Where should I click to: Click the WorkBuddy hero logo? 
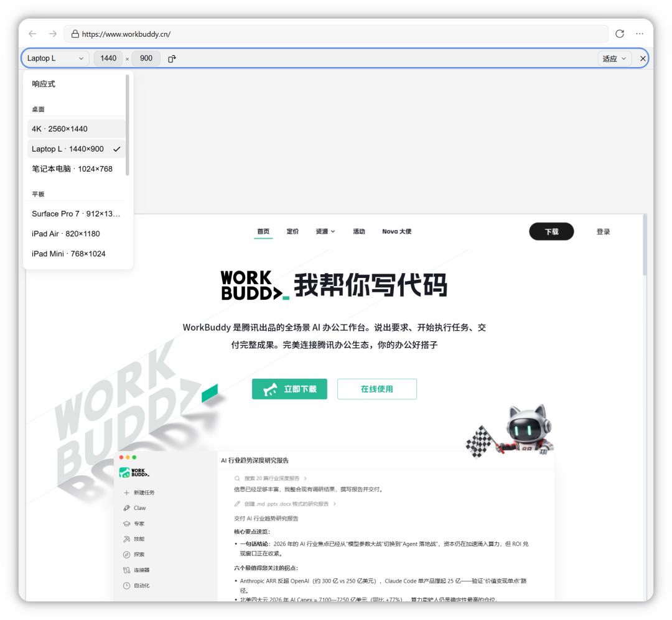255,285
